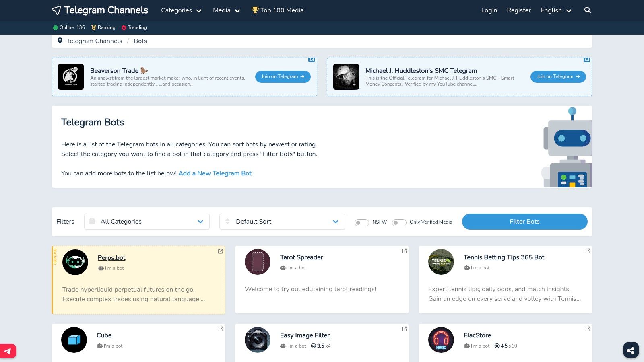The width and height of the screenshot is (644, 362).
Task: Click the red Telegram floating button
Action: point(8,351)
